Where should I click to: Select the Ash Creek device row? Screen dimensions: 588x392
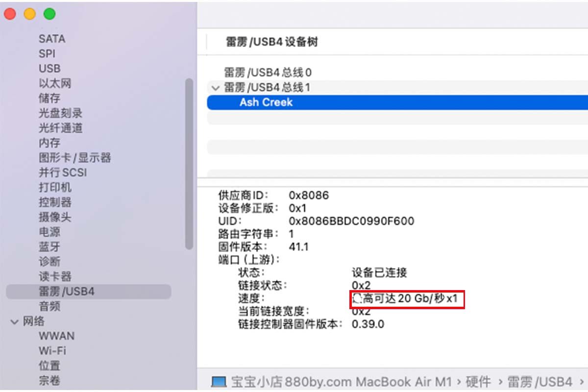tap(397, 102)
